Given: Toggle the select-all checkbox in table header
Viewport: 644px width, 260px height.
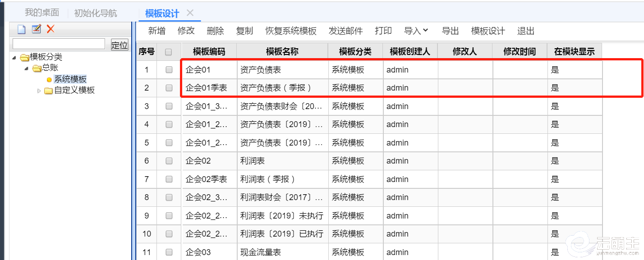Looking at the screenshot, I should coord(169,52).
